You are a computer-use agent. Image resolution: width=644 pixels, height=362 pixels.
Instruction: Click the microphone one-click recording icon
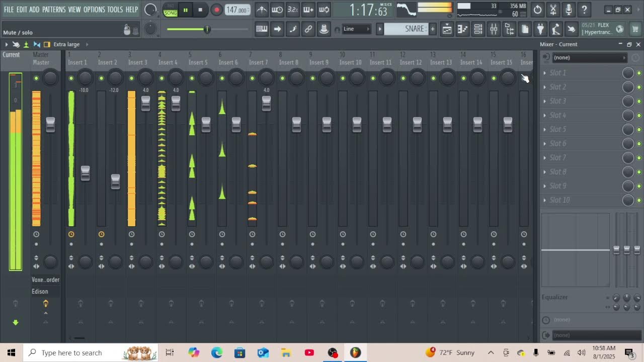click(569, 10)
